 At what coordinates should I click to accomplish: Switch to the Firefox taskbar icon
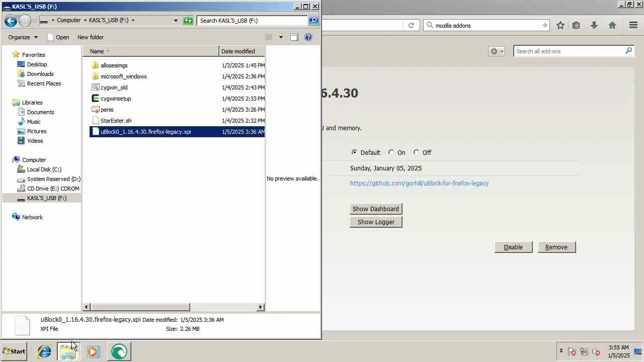tap(119, 351)
